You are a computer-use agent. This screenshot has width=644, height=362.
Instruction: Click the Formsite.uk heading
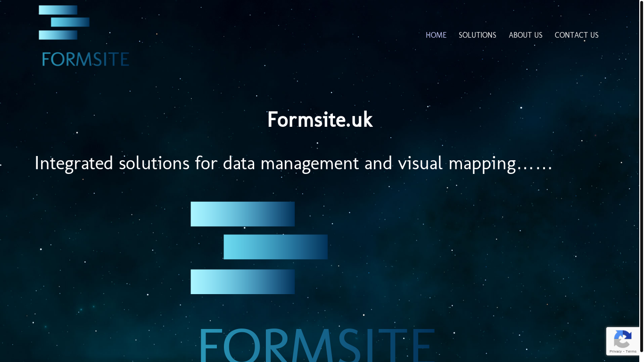tap(320, 120)
